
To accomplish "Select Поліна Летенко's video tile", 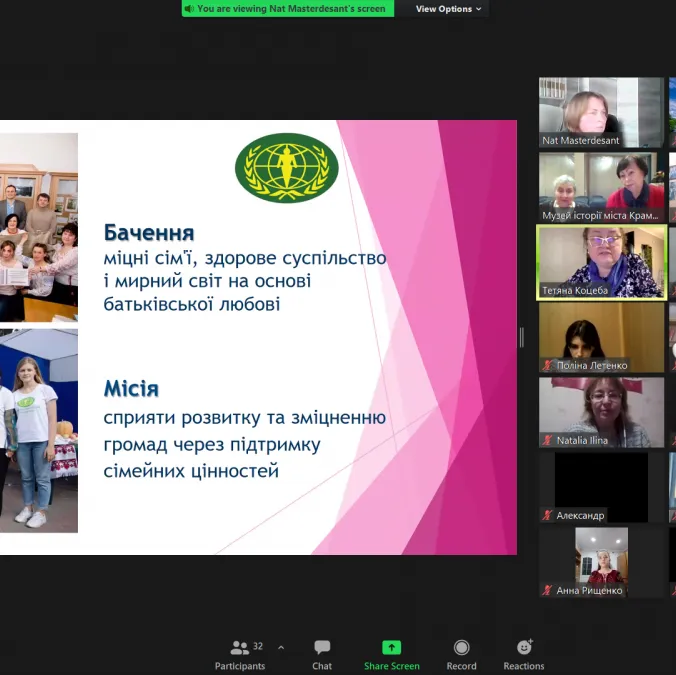I will pos(601,338).
